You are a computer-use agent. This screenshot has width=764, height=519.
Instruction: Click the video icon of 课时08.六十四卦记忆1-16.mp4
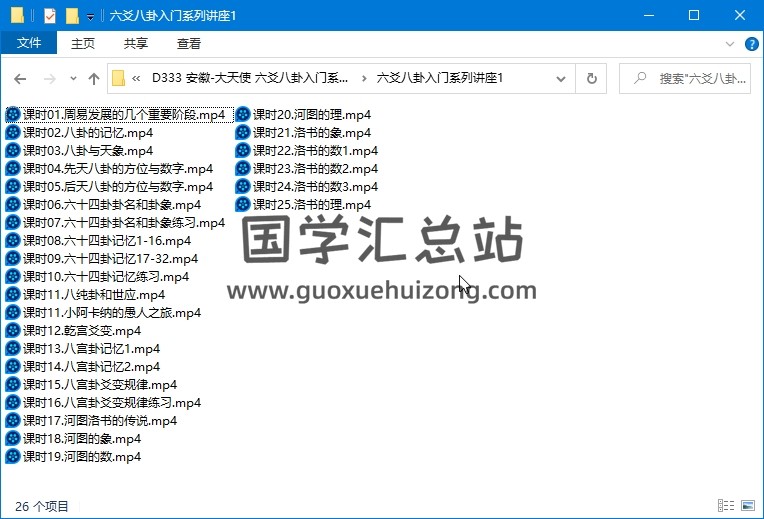tap(13, 241)
